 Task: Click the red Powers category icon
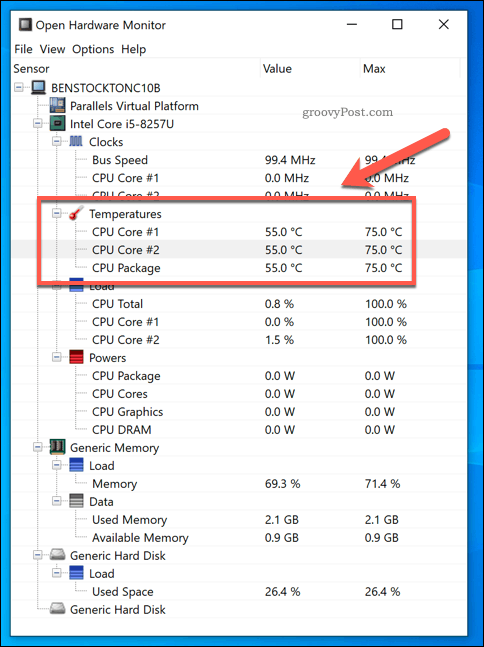76,357
